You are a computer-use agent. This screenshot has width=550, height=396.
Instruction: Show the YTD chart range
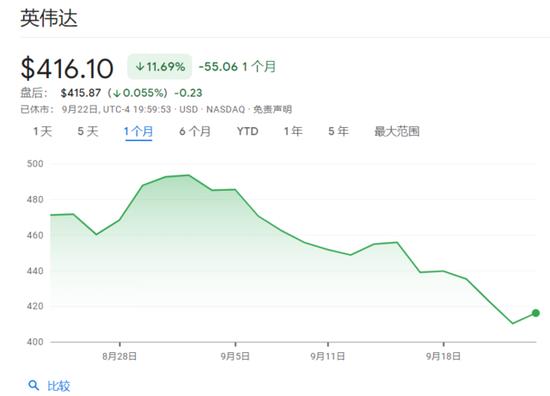pos(248,132)
